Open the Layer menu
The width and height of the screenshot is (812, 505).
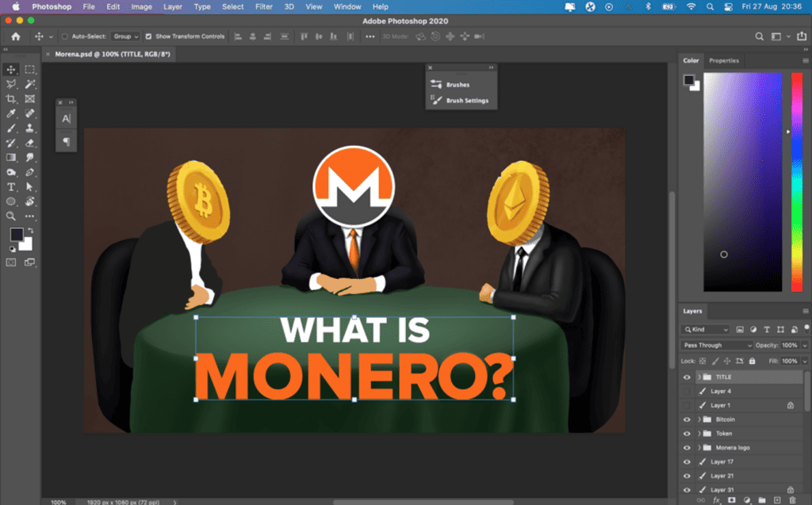click(172, 6)
